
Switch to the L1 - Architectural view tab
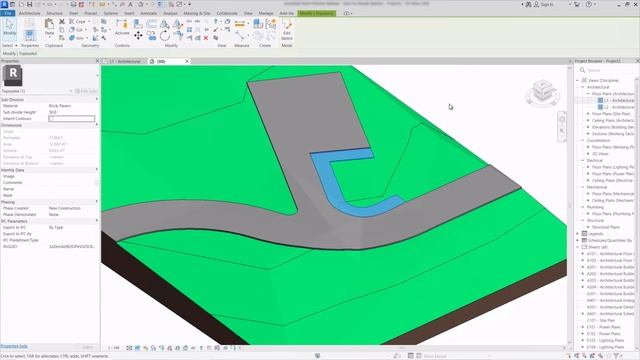[x=125, y=61]
